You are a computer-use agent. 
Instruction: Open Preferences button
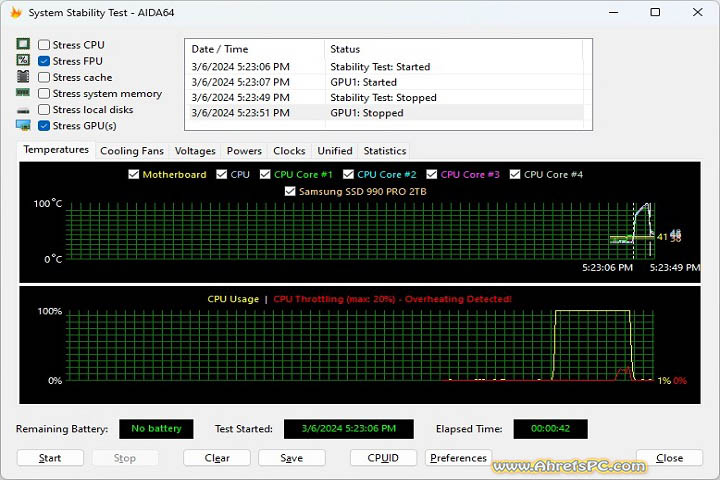click(458, 458)
